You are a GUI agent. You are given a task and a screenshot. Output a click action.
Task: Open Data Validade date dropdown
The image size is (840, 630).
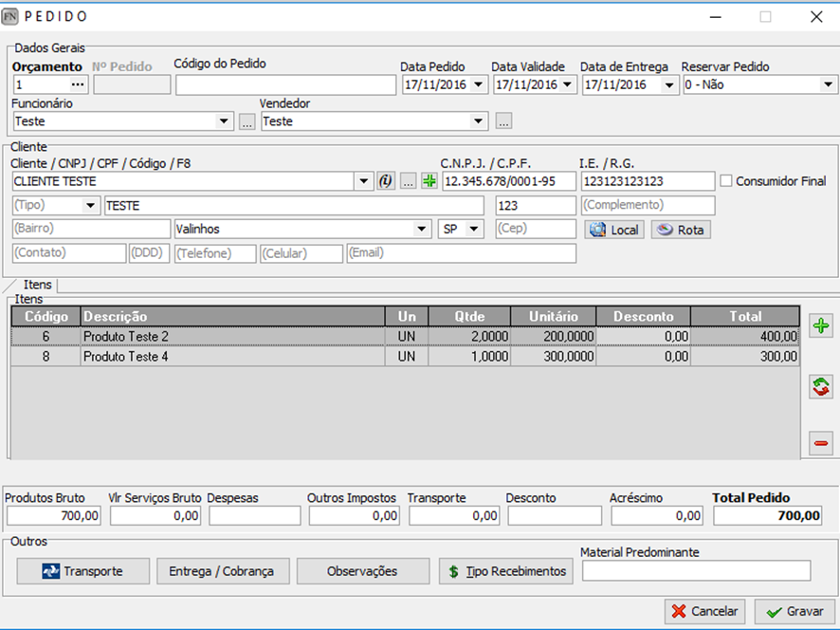click(567, 84)
